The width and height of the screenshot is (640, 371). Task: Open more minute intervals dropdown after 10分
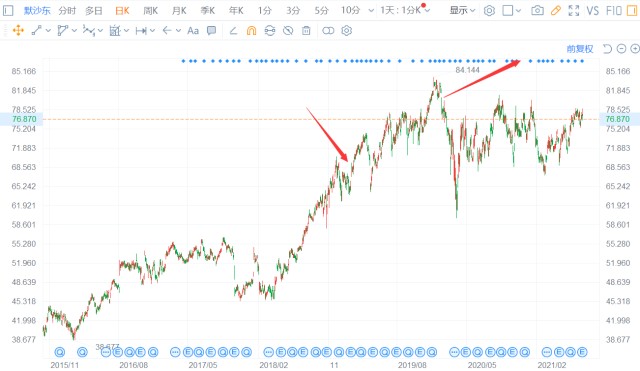click(371, 11)
